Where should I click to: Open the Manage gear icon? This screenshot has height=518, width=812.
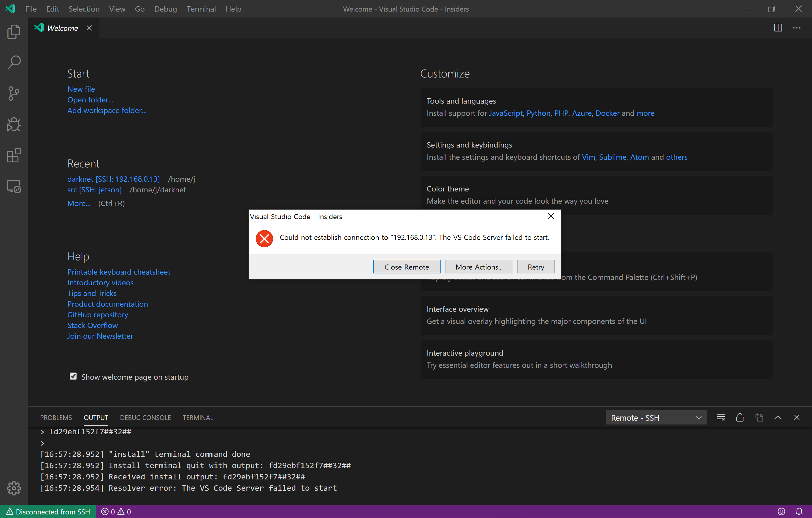click(14, 488)
